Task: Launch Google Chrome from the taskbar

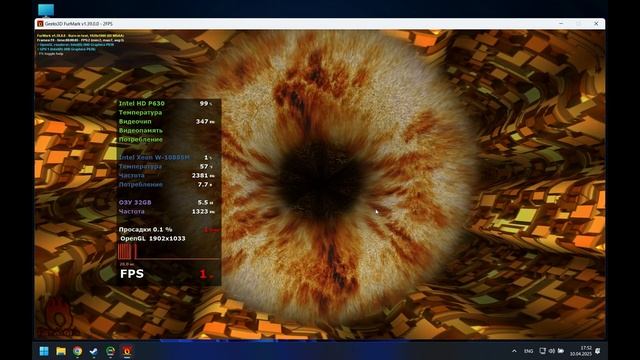Action: (x=77, y=351)
